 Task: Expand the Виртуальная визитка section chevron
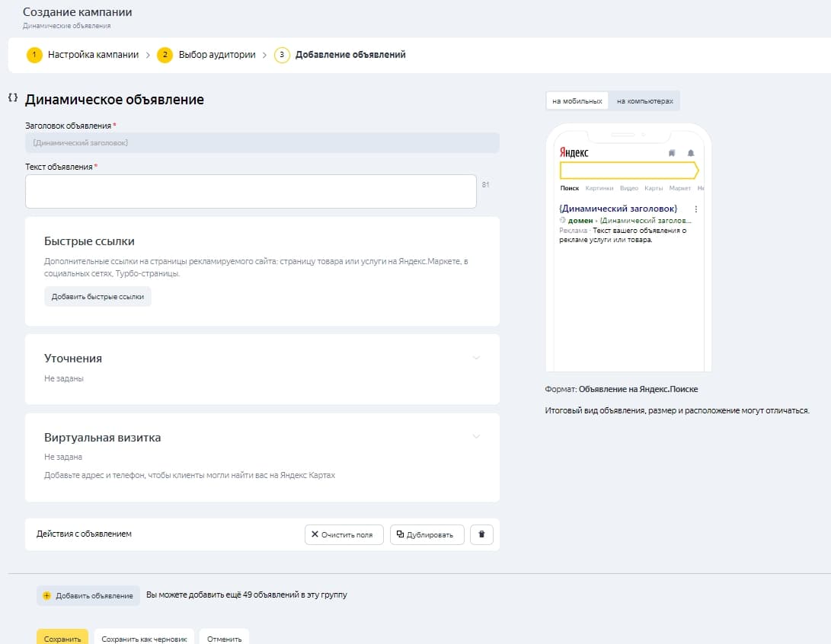pos(477,437)
